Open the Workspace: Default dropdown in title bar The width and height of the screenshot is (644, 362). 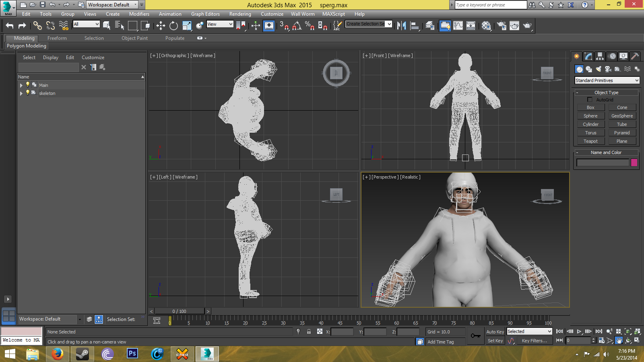point(112,5)
